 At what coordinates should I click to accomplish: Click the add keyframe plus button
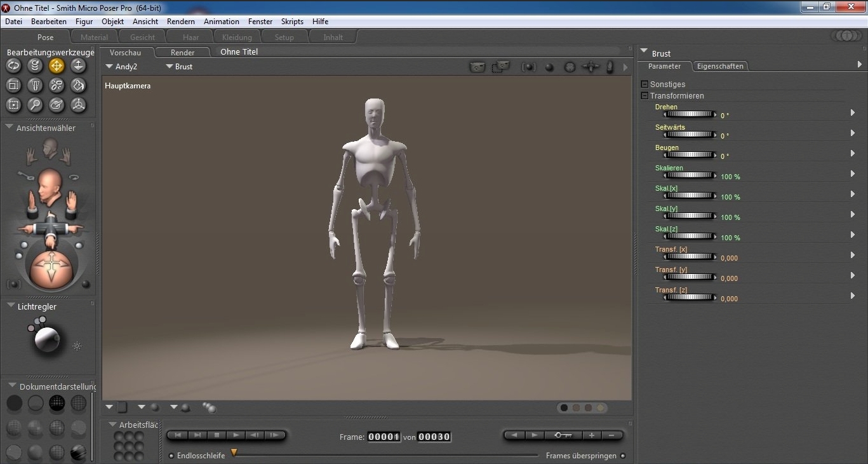(x=591, y=435)
